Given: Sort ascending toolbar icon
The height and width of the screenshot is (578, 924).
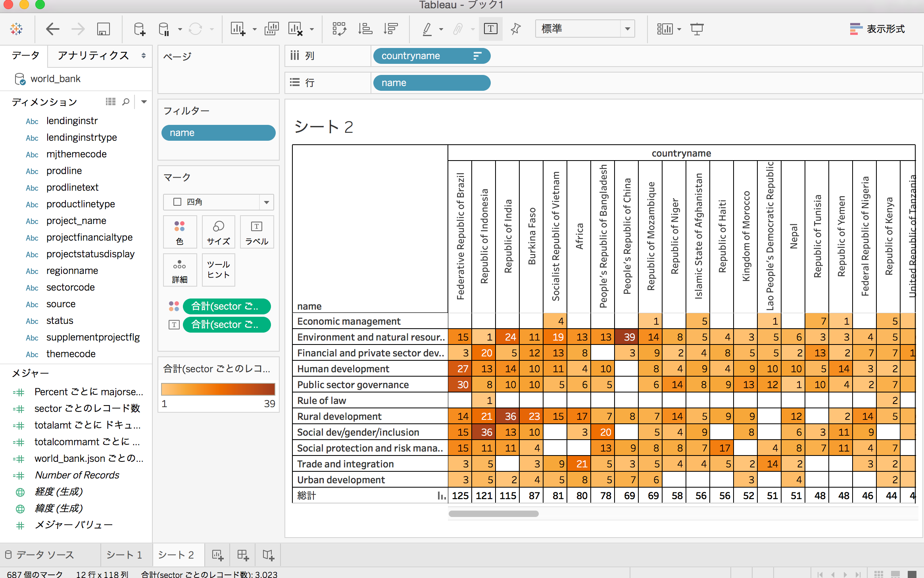Looking at the screenshot, I should click(x=365, y=29).
